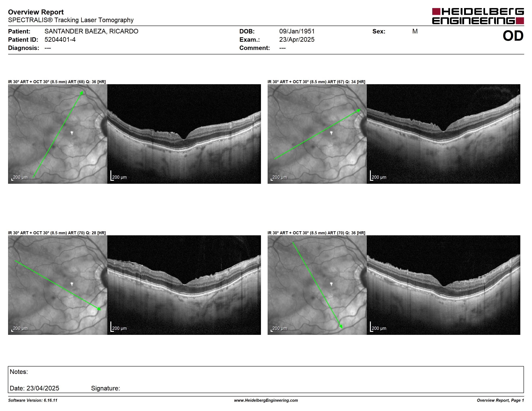Open the top-left IR fundus image
This screenshot has width=532, height=411.
(57, 134)
